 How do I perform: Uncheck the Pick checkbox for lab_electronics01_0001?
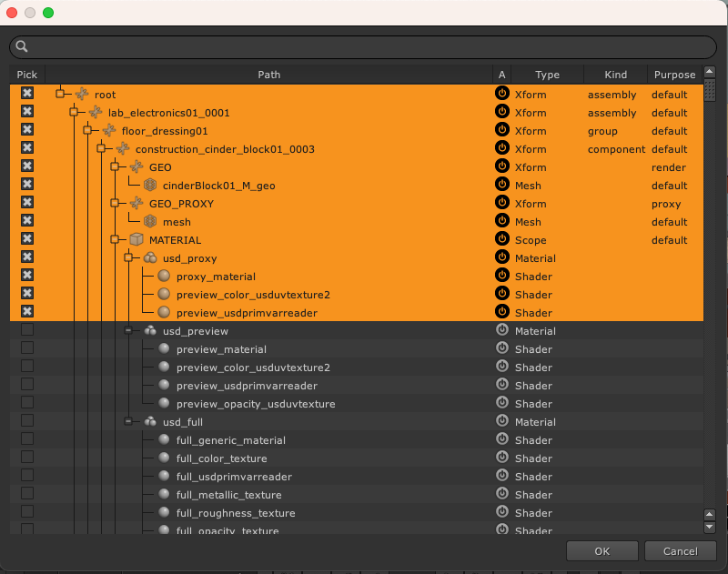click(27, 112)
